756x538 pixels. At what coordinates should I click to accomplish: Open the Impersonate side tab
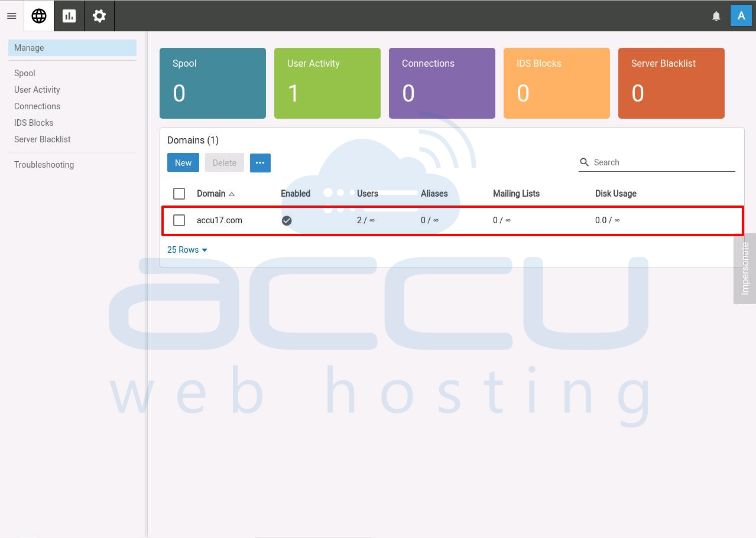click(745, 269)
